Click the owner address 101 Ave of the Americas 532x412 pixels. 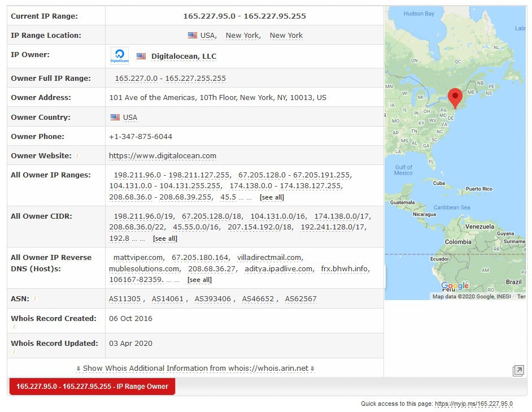[x=217, y=97]
